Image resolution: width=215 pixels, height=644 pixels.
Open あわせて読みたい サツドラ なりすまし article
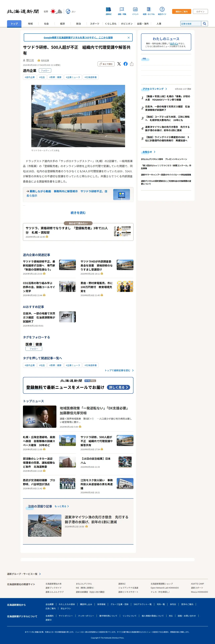click(x=78, y=232)
